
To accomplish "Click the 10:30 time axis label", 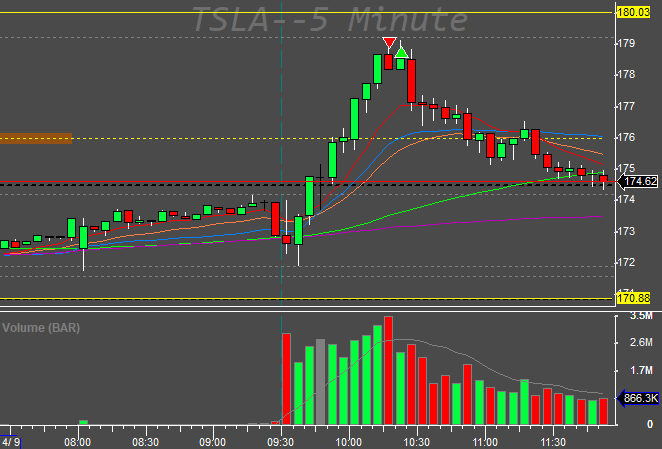I will [417, 442].
